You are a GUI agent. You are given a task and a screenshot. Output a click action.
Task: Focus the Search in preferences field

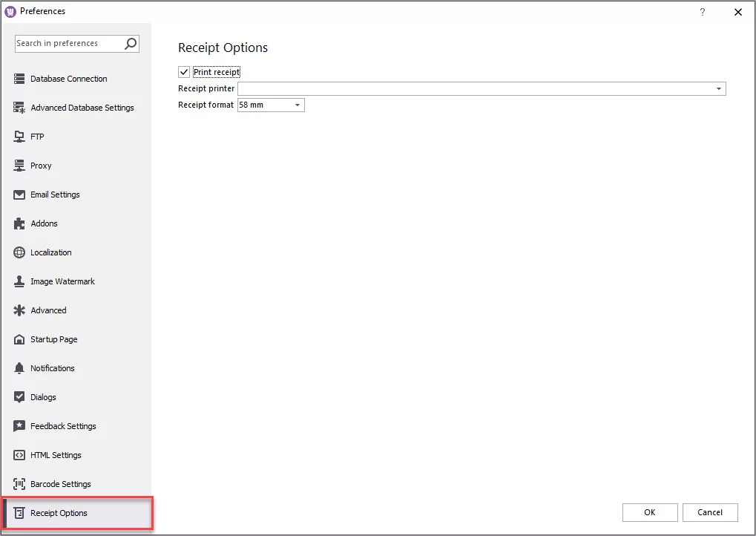[x=67, y=44]
